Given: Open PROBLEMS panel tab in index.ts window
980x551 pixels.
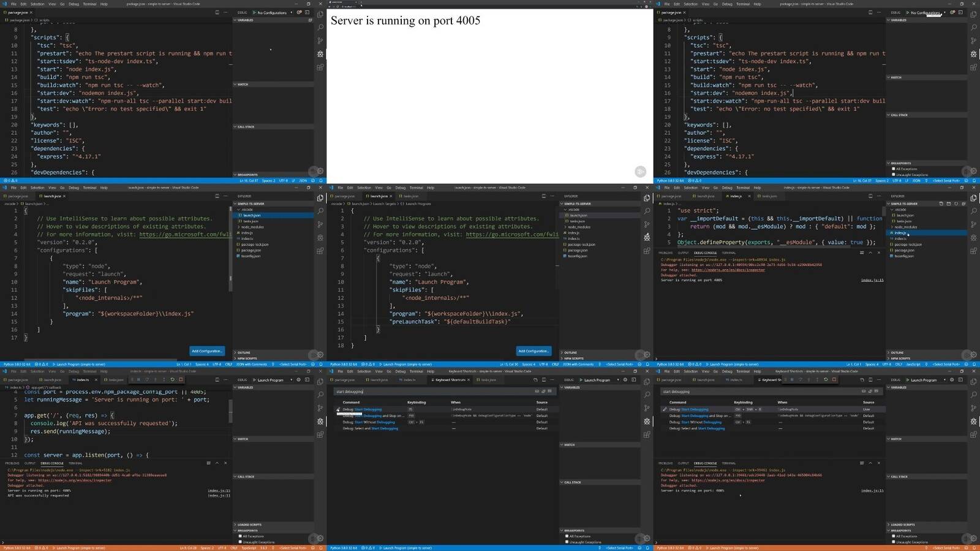Looking at the screenshot, I should tap(12, 463).
